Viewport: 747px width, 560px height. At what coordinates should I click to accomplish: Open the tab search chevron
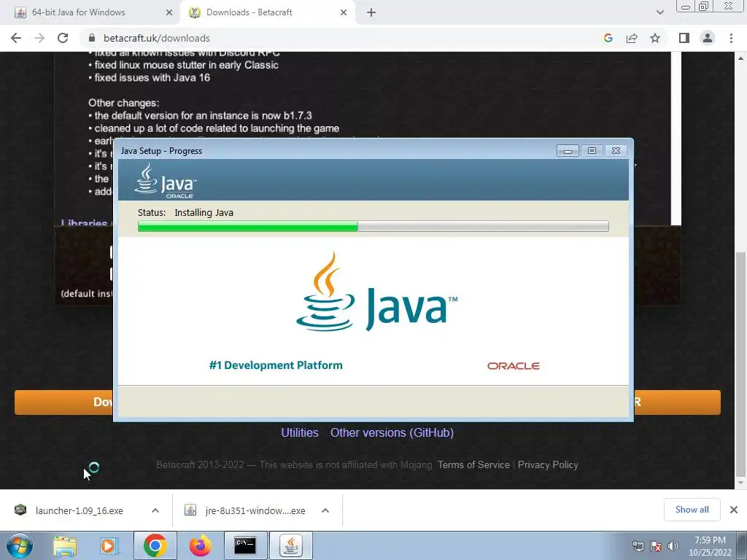point(659,12)
